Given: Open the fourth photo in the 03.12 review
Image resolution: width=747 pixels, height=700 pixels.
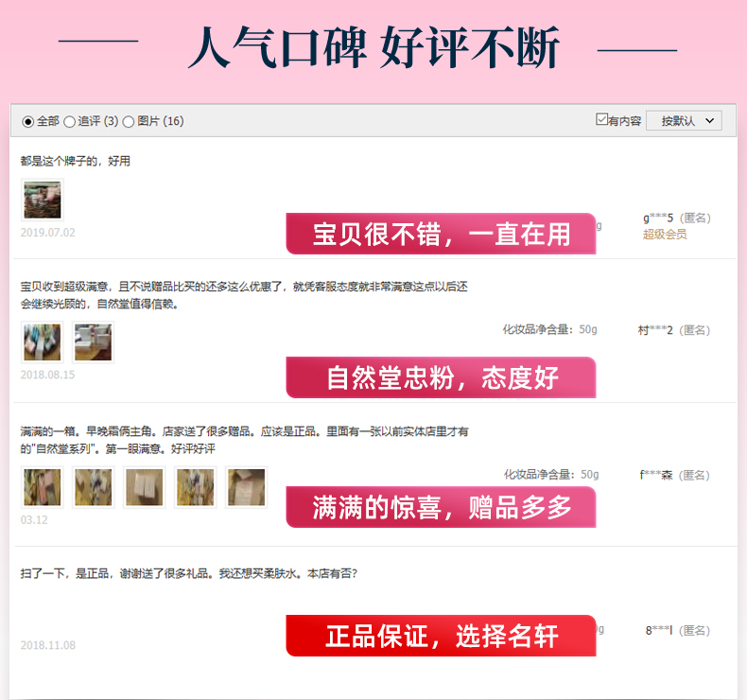Looking at the screenshot, I should (196, 487).
